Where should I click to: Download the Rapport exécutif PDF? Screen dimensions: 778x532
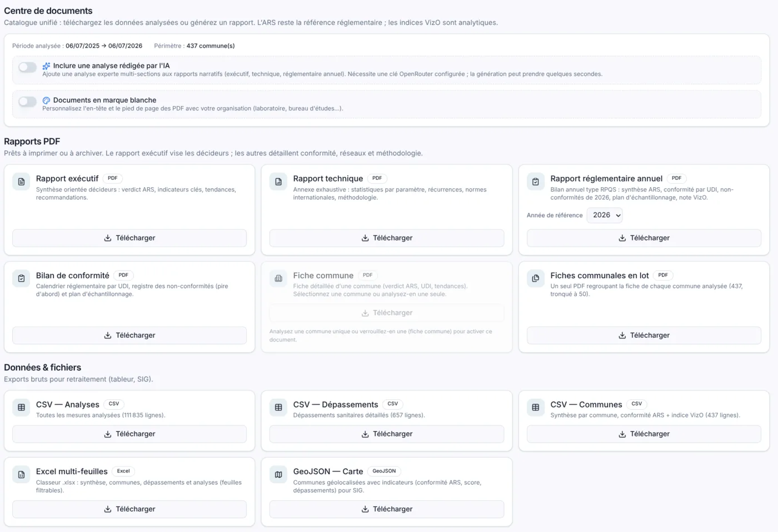[x=129, y=238]
